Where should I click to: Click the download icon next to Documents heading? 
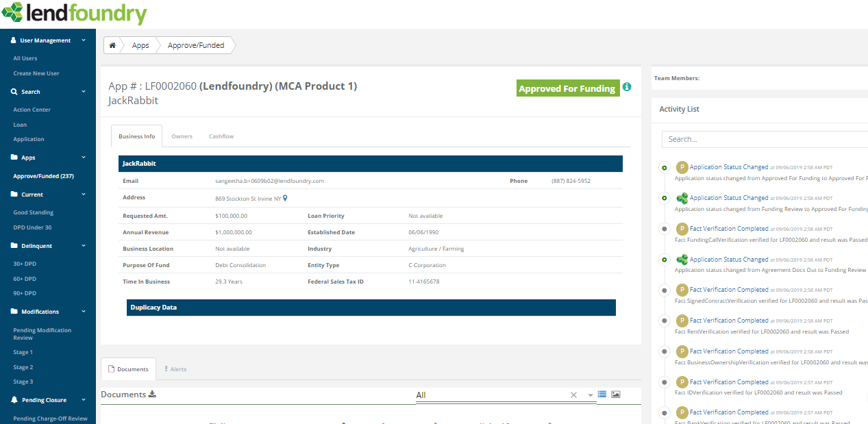click(x=152, y=394)
